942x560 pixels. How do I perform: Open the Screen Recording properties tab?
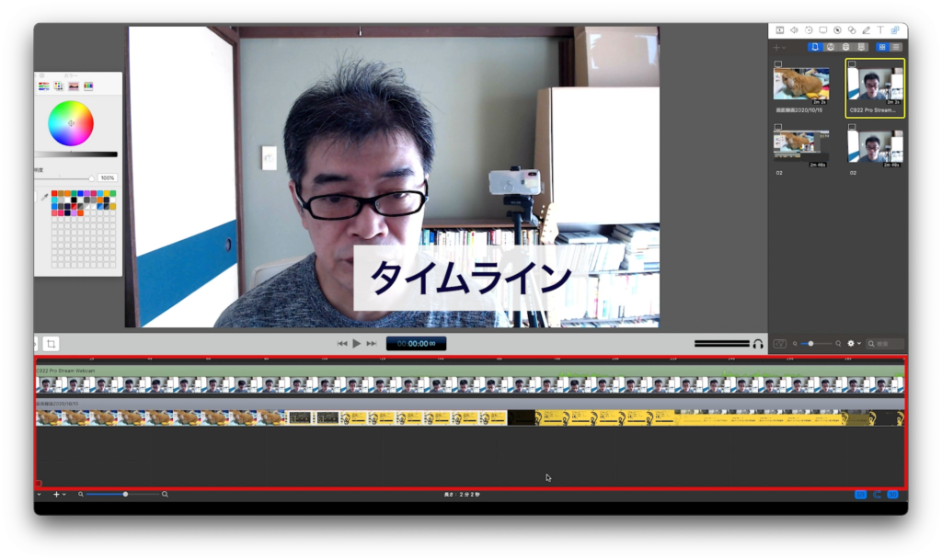tap(822, 30)
